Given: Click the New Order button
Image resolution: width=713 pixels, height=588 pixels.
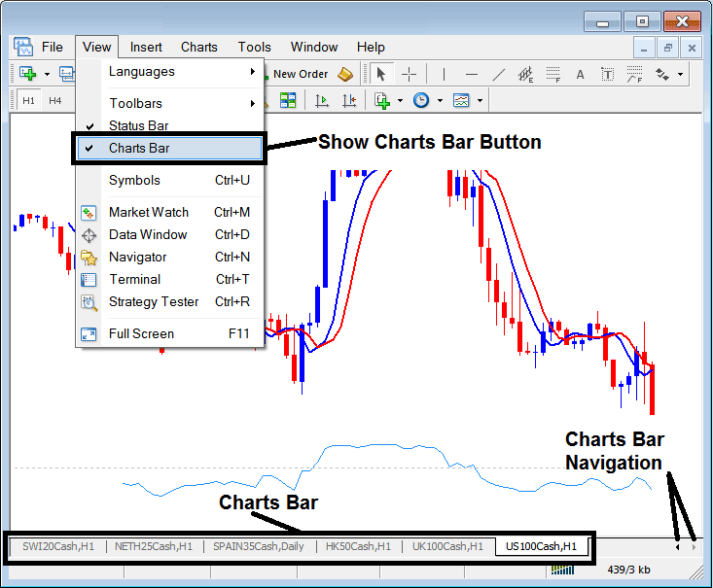Looking at the screenshot, I should (300, 74).
